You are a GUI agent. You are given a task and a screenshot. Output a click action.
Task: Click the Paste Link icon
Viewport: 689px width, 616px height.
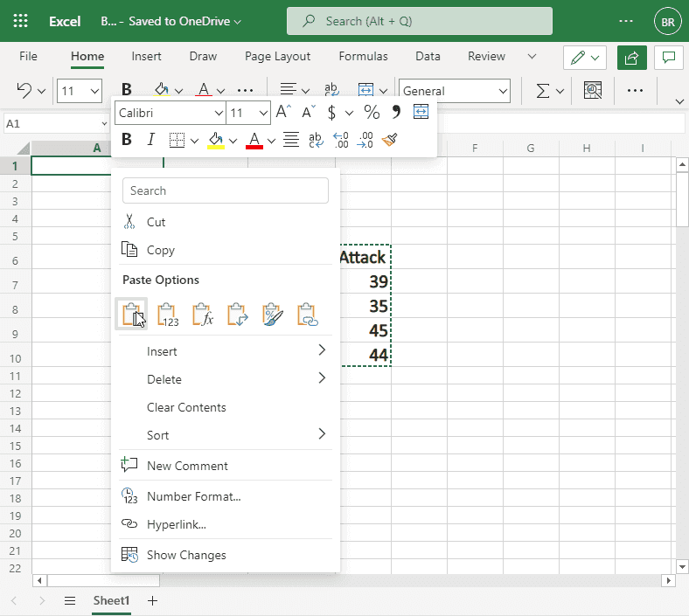(x=306, y=315)
